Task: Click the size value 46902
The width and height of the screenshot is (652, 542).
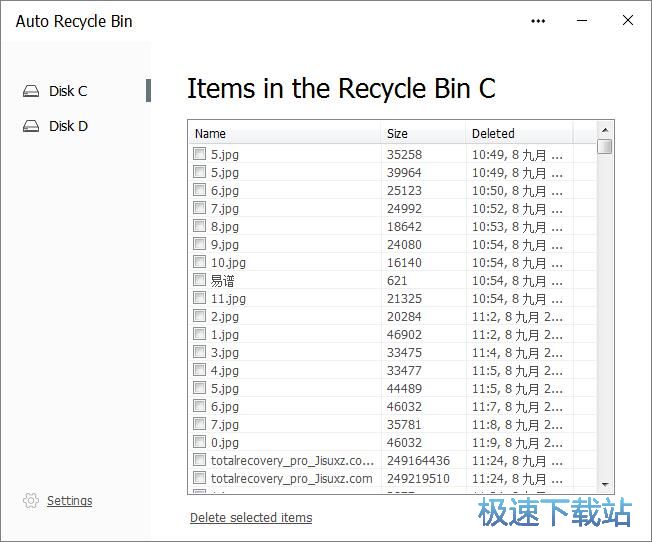Action: click(x=404, y=335)
